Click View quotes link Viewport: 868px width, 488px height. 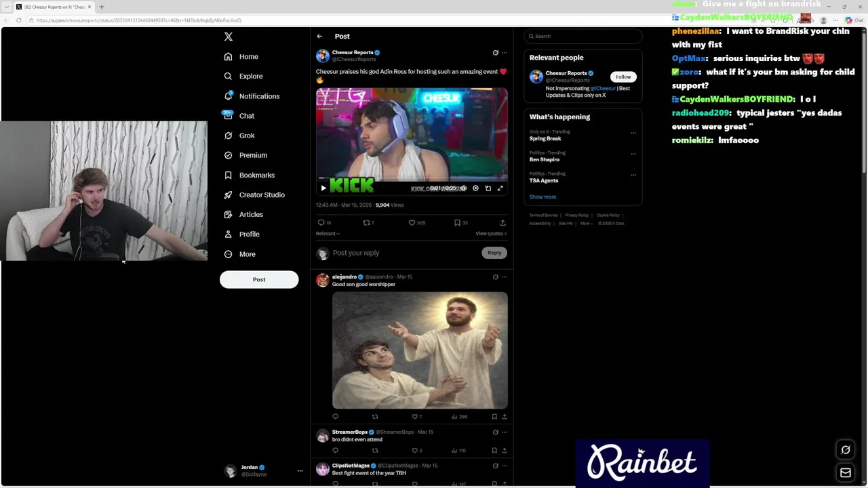coord(491,234)
